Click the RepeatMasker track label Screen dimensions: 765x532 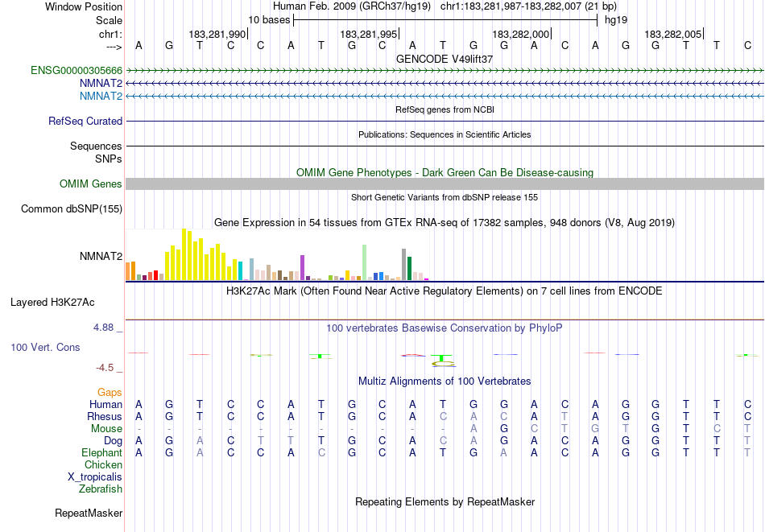[x=89, y=513]
